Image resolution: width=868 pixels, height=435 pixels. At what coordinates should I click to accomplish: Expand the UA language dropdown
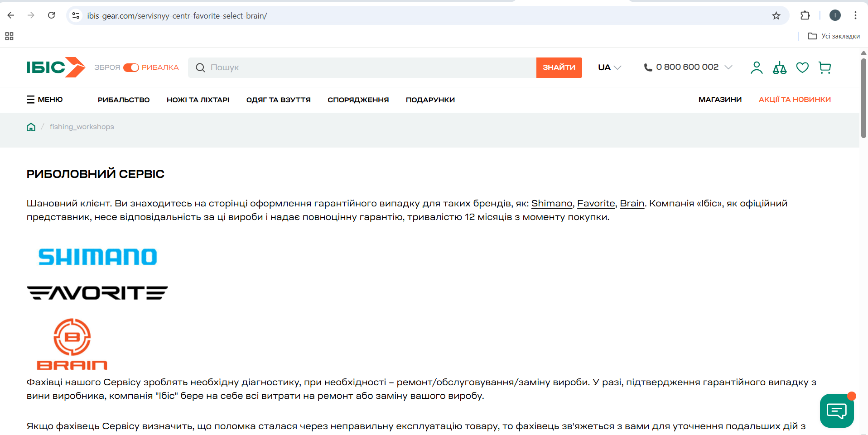pyautogui.click(x=610, y=67)
